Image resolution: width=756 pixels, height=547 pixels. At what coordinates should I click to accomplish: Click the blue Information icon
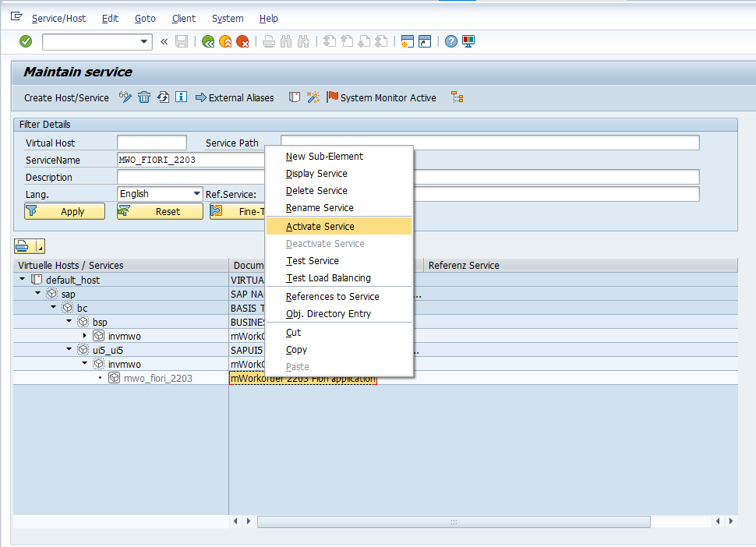pyautogui.click(x=181, y=97)
